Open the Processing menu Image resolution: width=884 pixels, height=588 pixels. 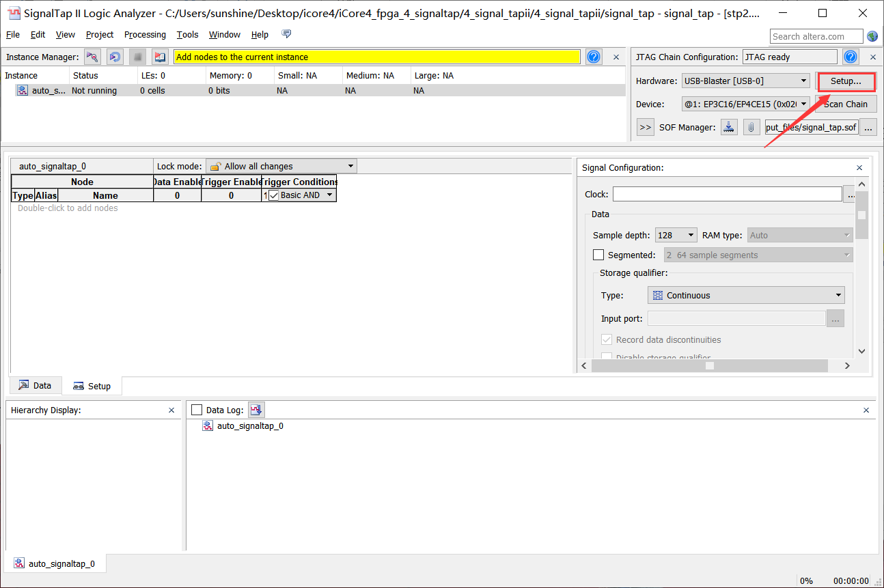click(x=145, y=35)
